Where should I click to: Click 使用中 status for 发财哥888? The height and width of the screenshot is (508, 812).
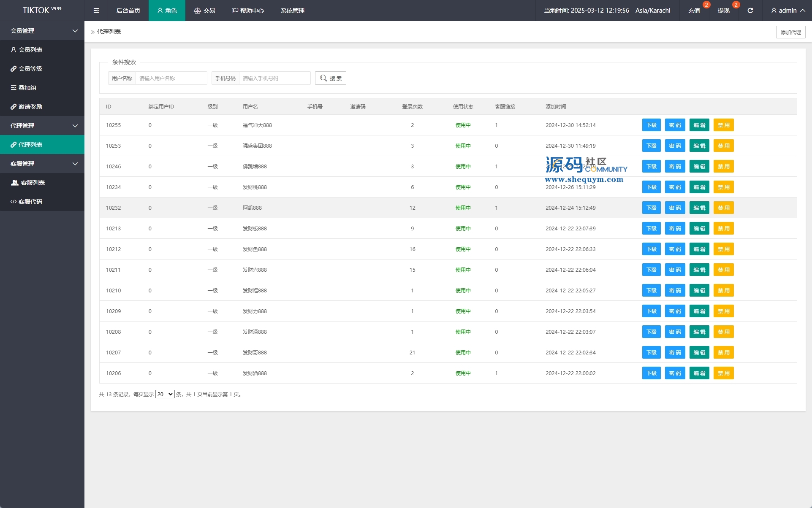pos(463,352)
